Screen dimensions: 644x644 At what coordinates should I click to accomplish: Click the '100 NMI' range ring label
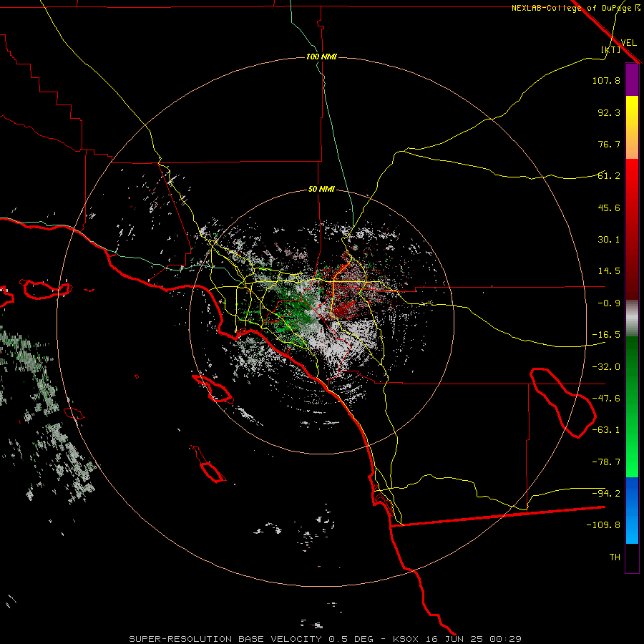(x=321, y=57)
